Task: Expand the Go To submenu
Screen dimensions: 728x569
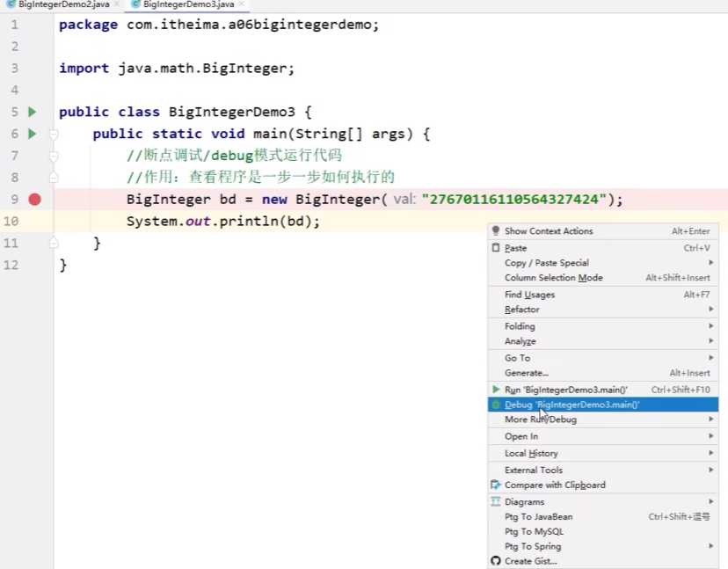Action: pyautogui.click(x=517, y=357)
